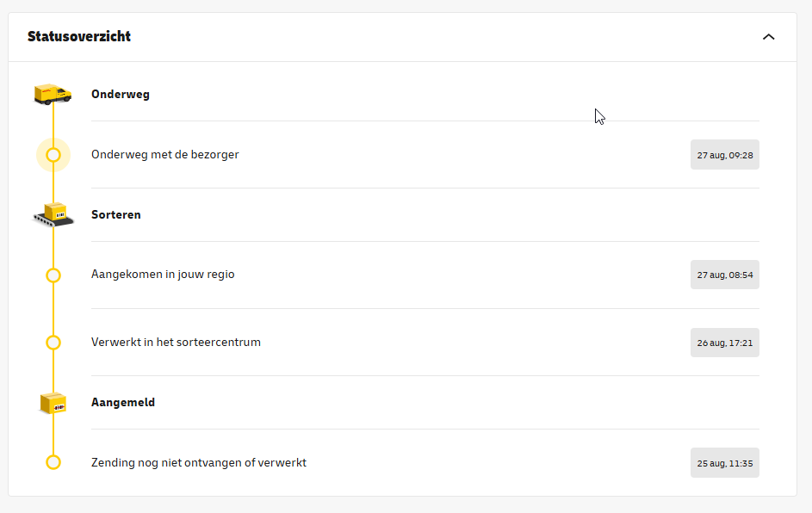
Task: Select the Onderweg status heading
Action: (x=121, y=94)
